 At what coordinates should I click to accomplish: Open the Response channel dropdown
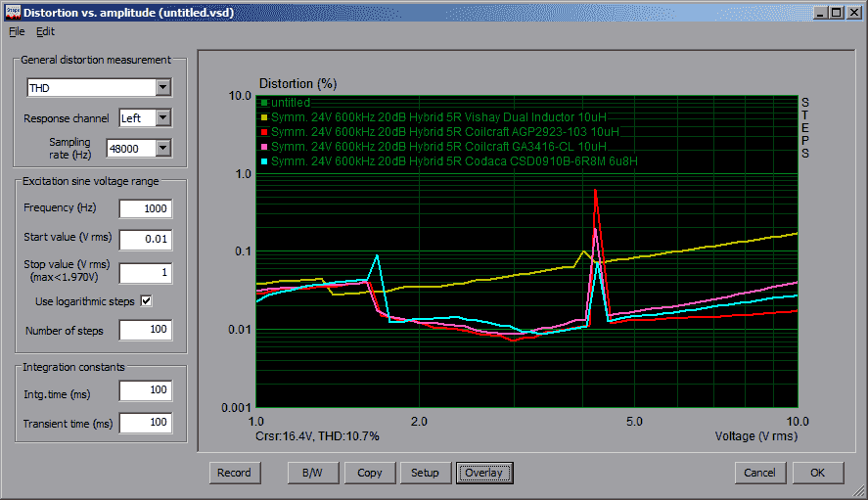click(162, 118)
